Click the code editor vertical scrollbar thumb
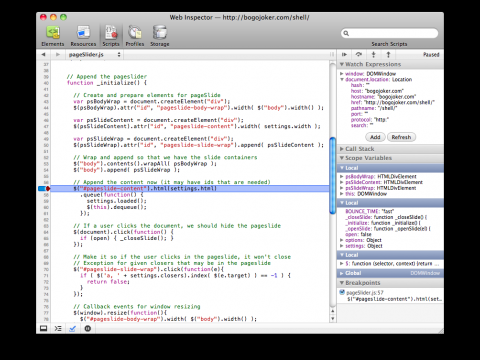The image size is (480, 360). click(332, 175)
